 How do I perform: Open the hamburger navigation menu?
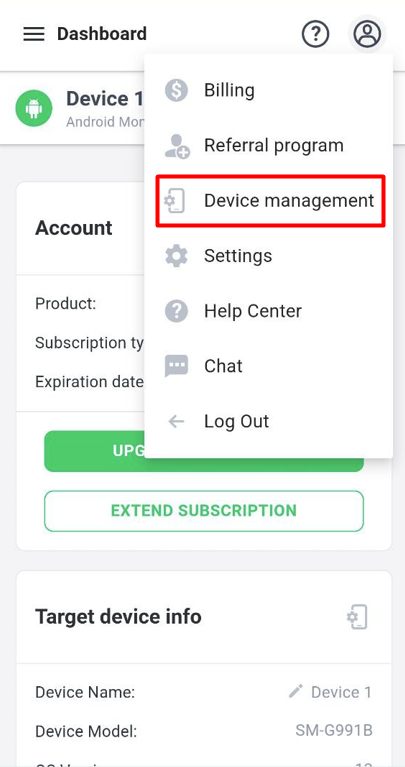click(x=34, y=34)
